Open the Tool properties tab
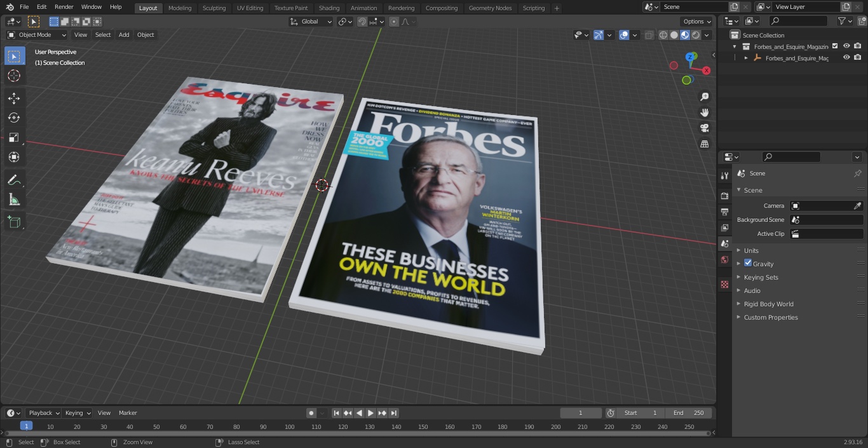 (x=724, y=176)
